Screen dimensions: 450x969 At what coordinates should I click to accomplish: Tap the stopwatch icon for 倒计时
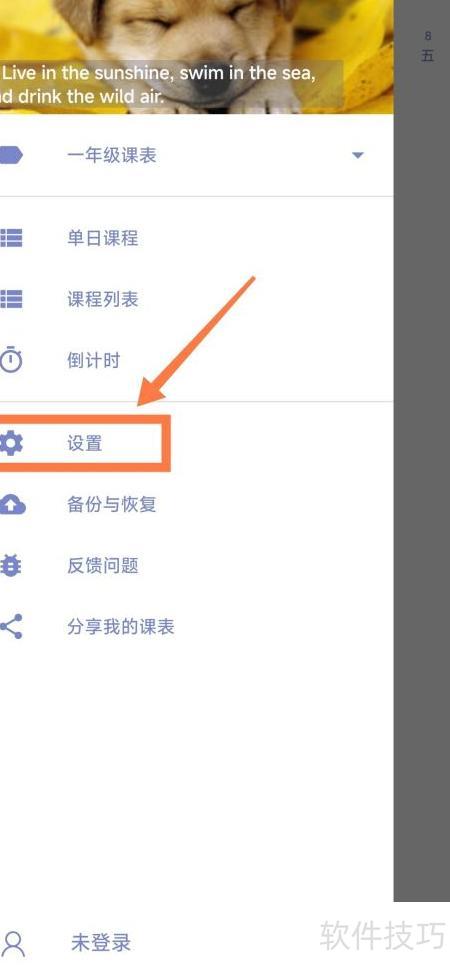(x=11, y=360)
